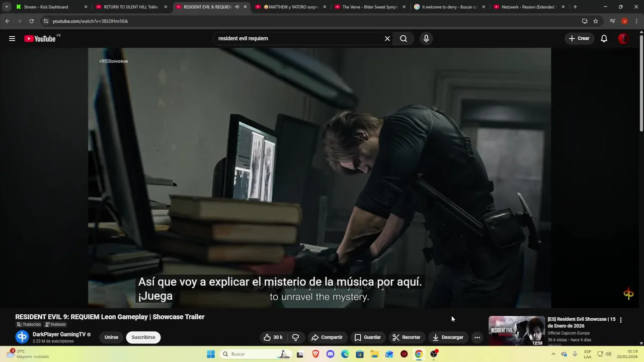The image size is (644, 362).
Task: Open a new browser tab
Action: pyautogui.click(x=575, y=7)
